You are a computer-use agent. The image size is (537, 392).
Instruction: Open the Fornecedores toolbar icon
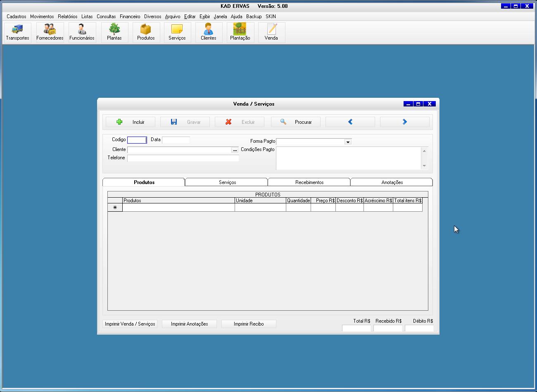(x=50, y=32)
